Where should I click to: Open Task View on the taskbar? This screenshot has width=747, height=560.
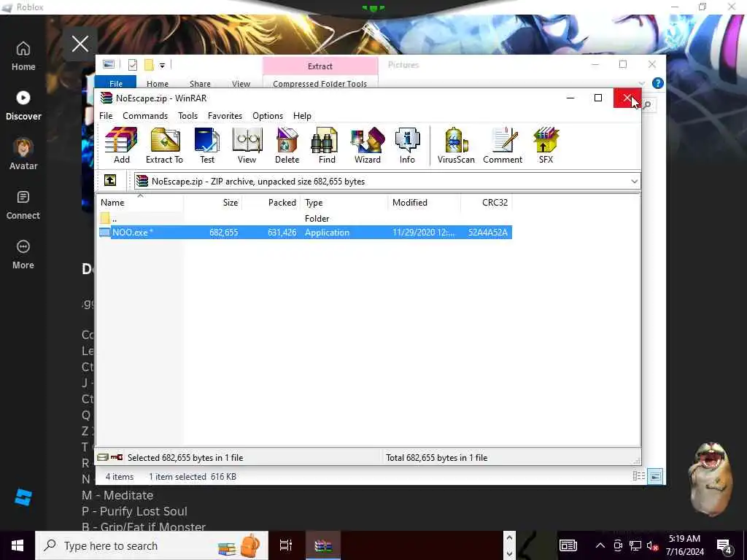286,545
